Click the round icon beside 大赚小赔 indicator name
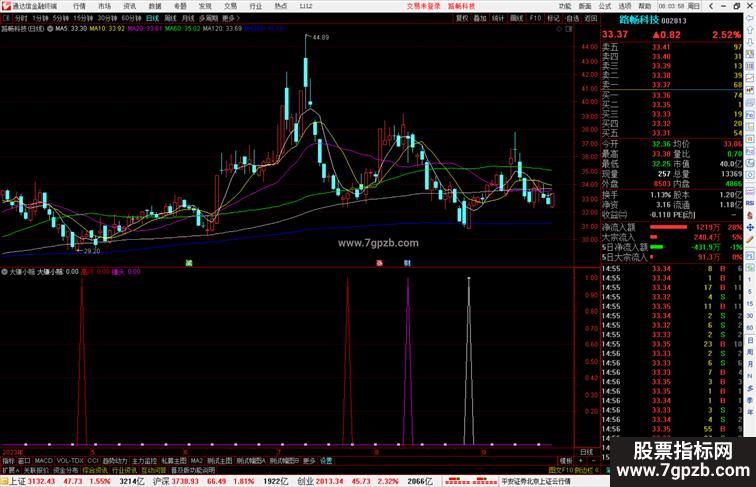The image size is (756, 487). [4, 271]
